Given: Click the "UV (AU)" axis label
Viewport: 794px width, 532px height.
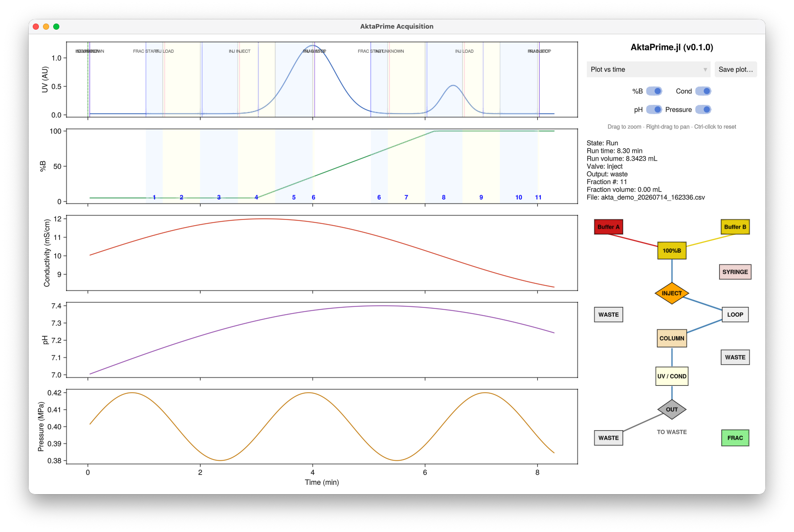Looking at the screenshot, I should pyautogui.click(x=45, y=80).
